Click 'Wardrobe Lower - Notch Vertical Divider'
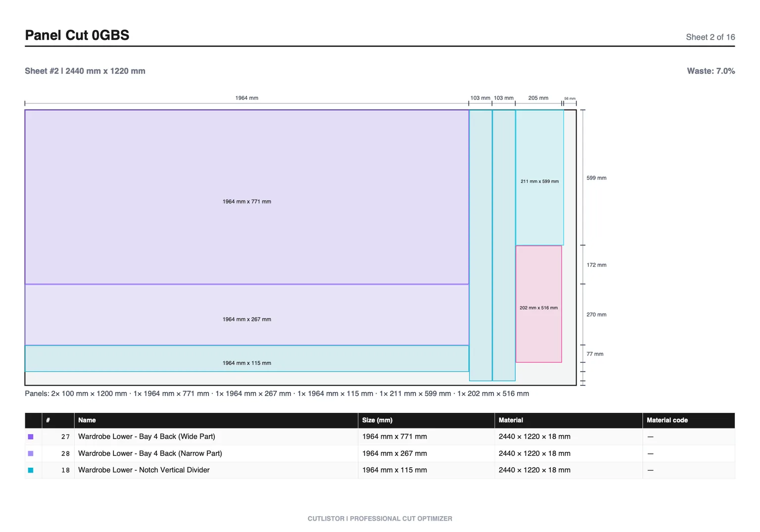This screenshot has width=760, height=532. [x=144, y=470]
